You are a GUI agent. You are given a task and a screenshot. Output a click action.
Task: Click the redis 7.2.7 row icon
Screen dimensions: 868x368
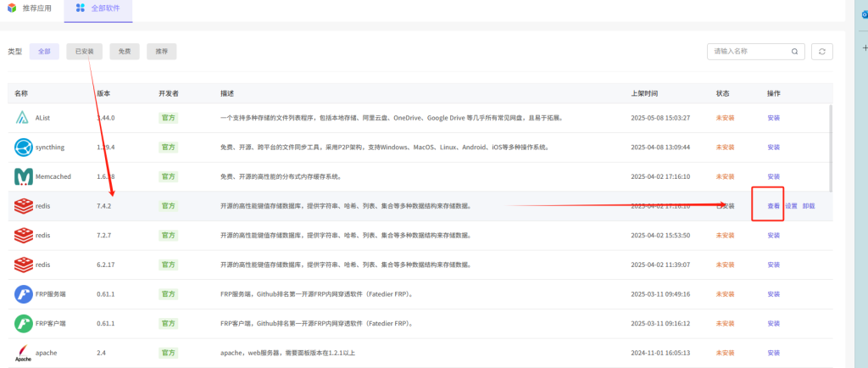[x=23, y=235]
